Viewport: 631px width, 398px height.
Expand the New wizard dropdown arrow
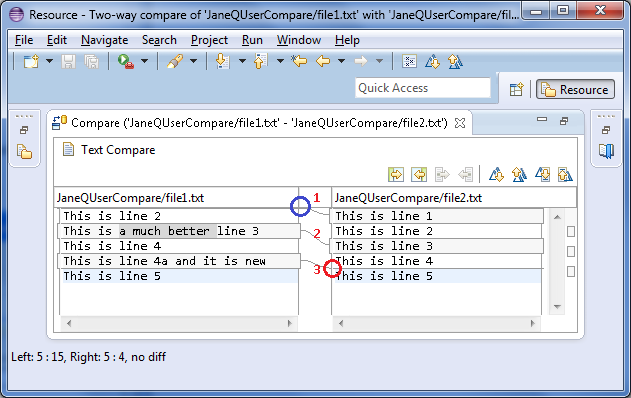49,61
